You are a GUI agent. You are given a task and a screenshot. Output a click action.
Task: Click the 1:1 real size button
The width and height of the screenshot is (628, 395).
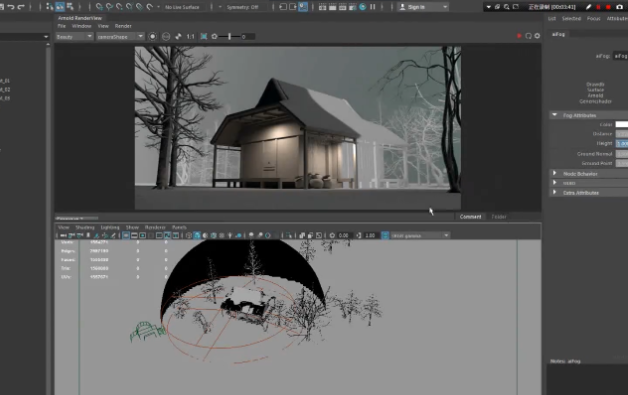point(190,36)
